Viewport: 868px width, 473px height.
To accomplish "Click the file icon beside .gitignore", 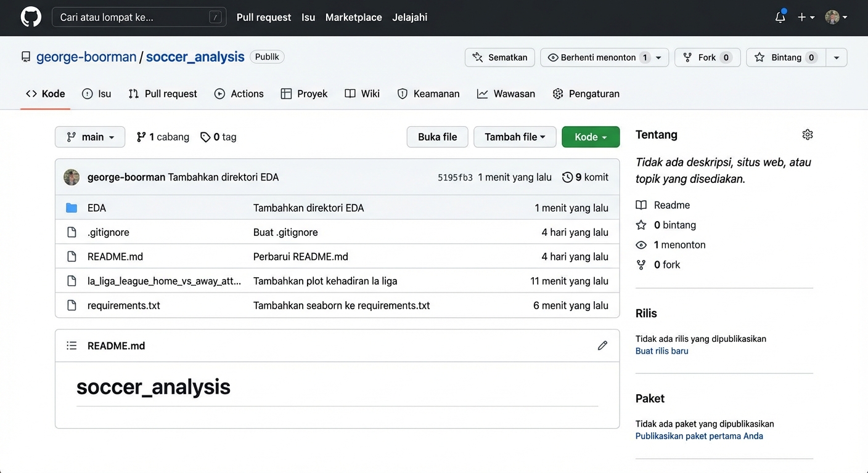I will pyautogui.click(x=72, y=232).
